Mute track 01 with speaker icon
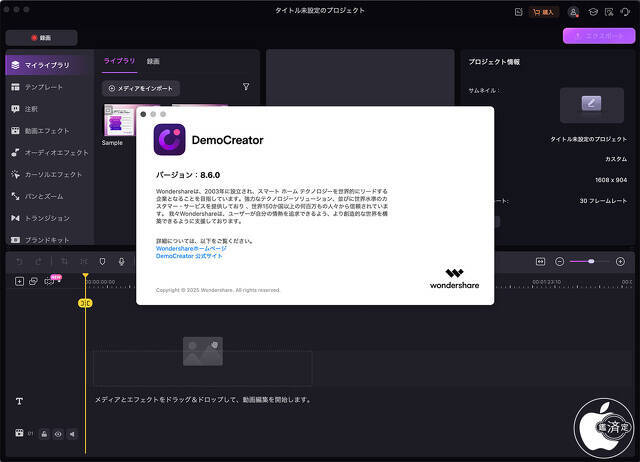The image size is (640, 462). point(72,434)
